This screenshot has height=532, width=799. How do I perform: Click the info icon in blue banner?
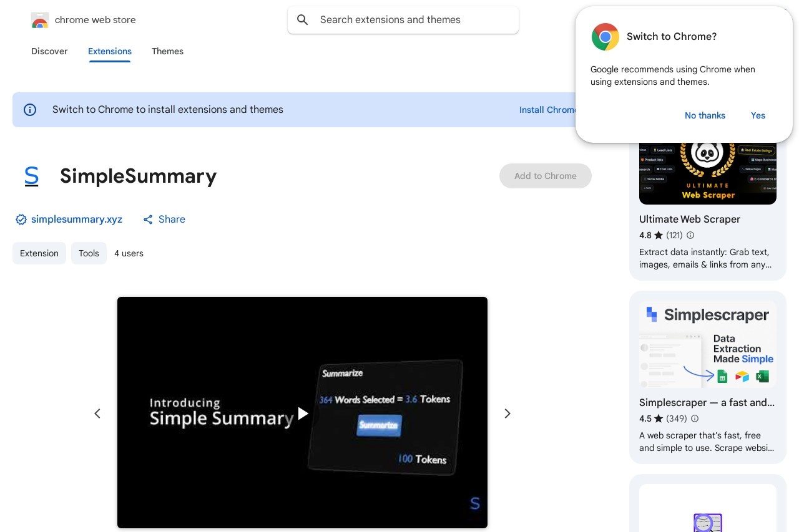click(x=30, y=110)
